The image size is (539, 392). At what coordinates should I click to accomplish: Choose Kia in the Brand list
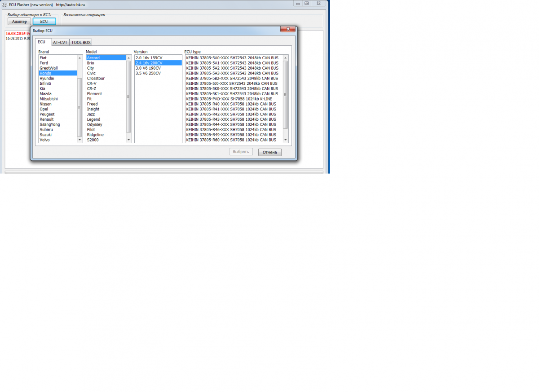(57, 89)
